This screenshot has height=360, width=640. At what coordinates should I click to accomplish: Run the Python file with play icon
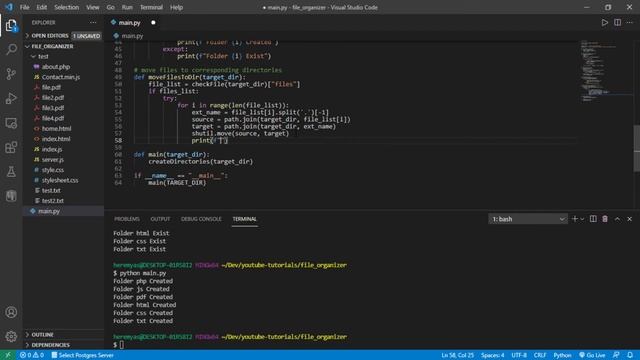[604, 23]
